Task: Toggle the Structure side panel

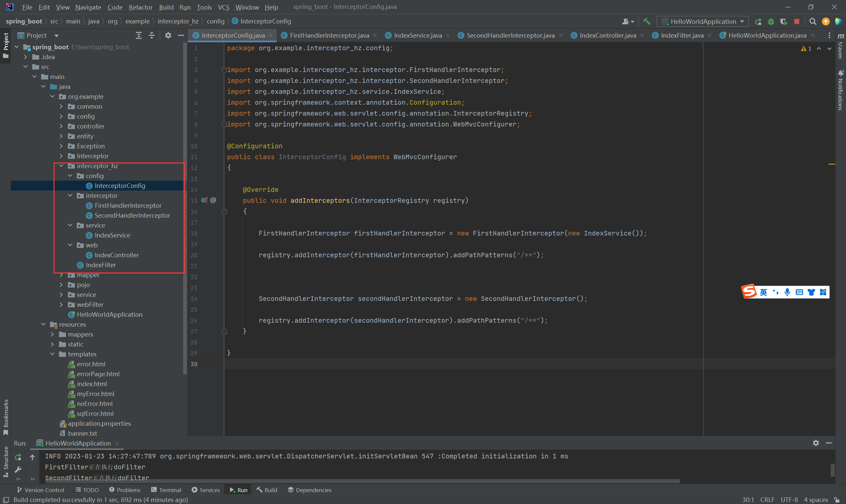Action: [x=6, y=460]
